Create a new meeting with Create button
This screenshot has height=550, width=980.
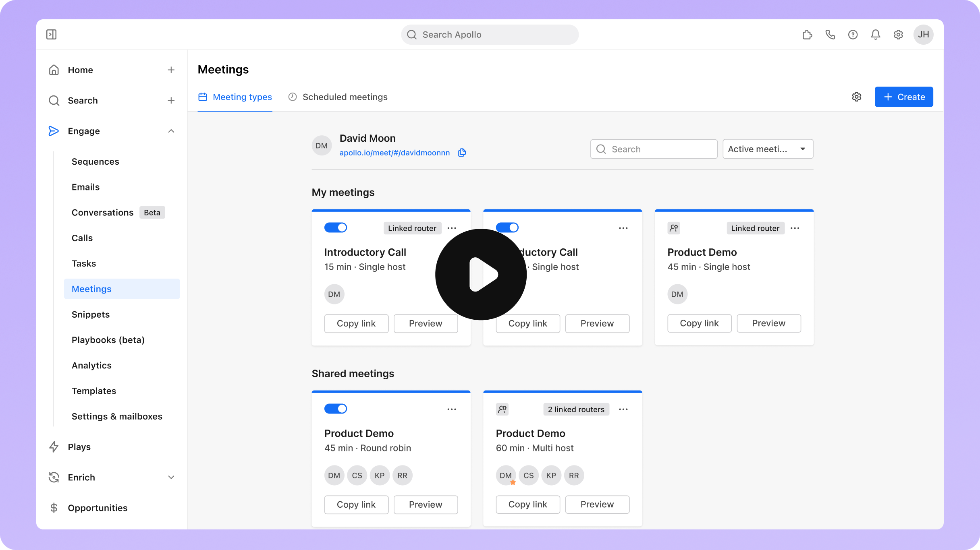pos(904,97)
